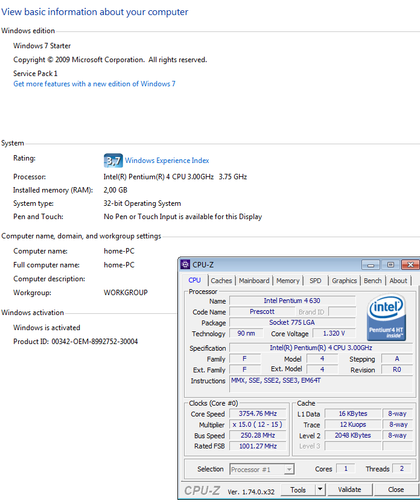Click the Bus Speed value '250.28 MHz'
This screenshot has height=504, width=420.
(x=258, y=435)
